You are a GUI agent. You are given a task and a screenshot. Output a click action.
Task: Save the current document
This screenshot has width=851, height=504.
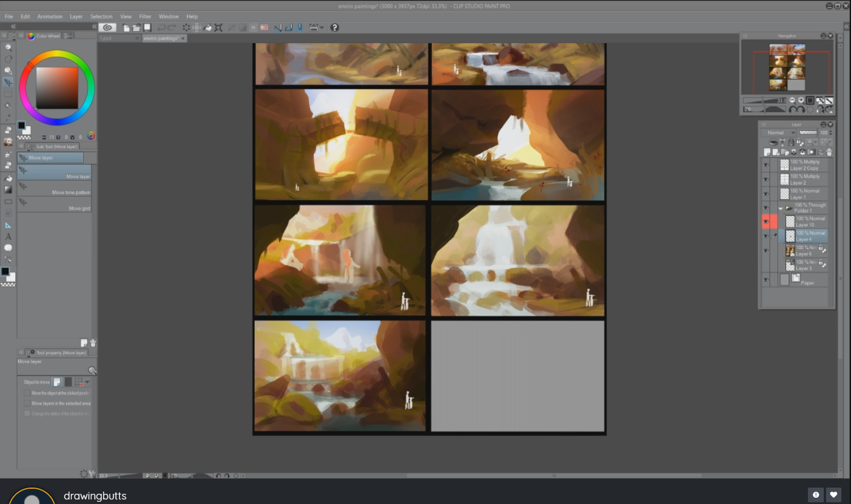click(x=147, y=27)
